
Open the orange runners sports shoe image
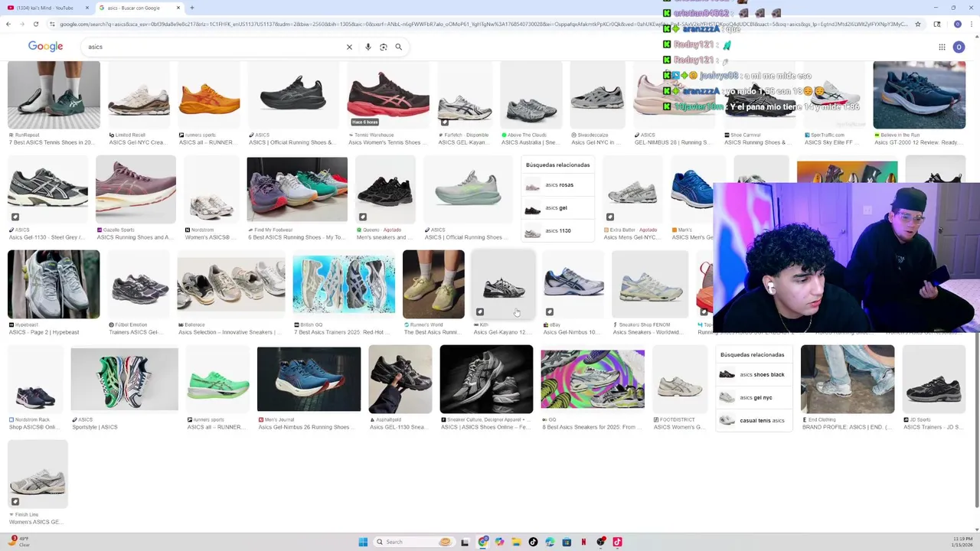tap(209, 95)
